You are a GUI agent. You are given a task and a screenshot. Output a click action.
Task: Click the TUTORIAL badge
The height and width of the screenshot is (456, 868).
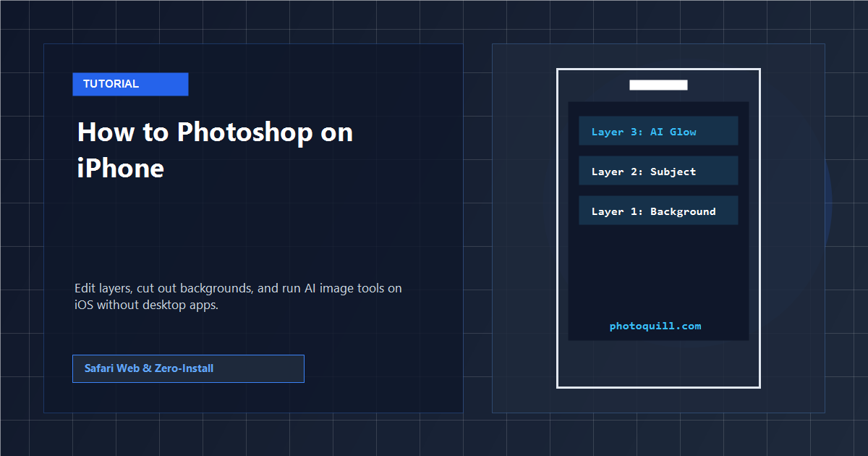click(130, 84)
